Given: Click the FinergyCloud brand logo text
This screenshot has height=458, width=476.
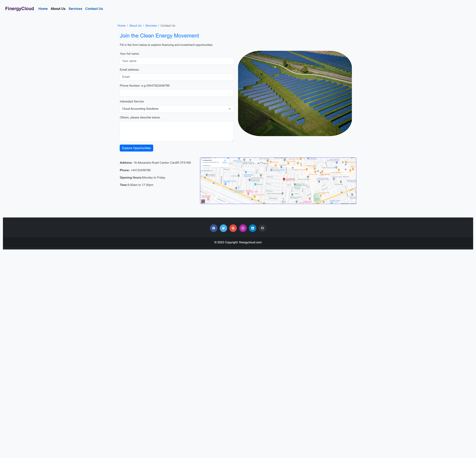Looking at the screenshot, I should point(19,9).
